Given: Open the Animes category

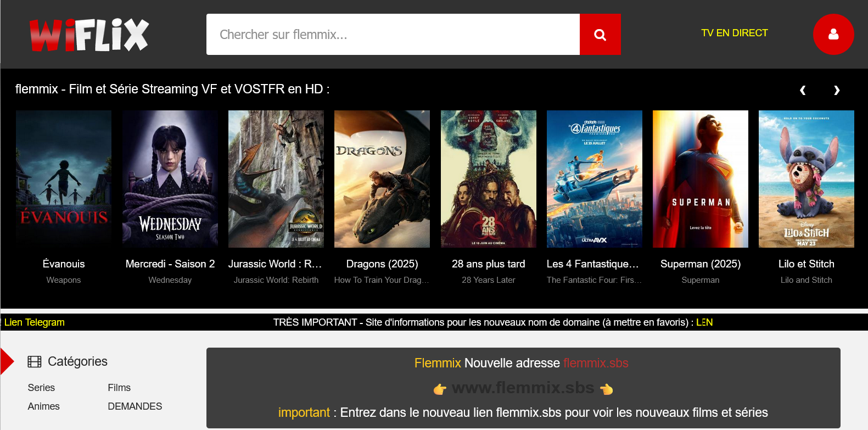Looking at the screenshot, I should 44,406.
